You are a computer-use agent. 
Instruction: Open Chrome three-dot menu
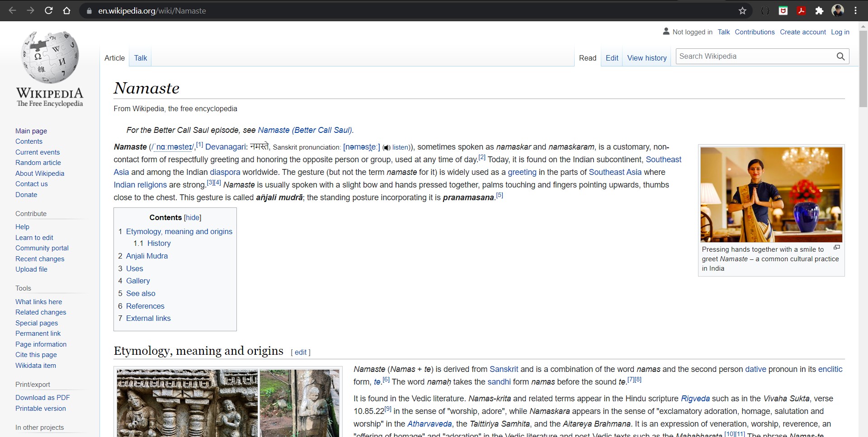[855, 10]
